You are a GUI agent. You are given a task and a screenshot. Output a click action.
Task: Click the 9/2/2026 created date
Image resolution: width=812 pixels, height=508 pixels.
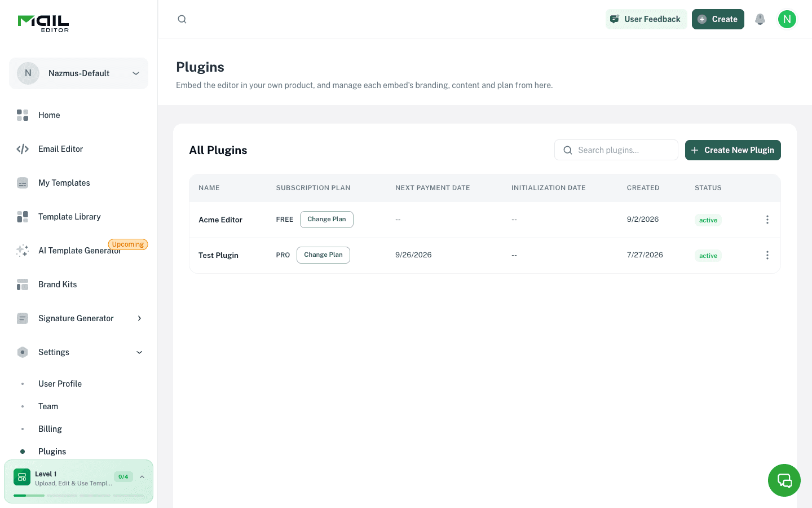pyautogui.click(x=643, y=220)
